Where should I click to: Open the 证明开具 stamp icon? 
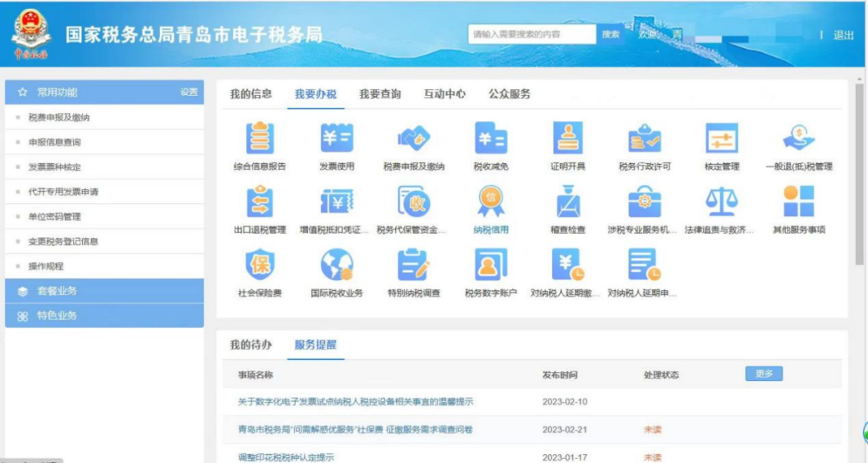click(x=567, y=138)
